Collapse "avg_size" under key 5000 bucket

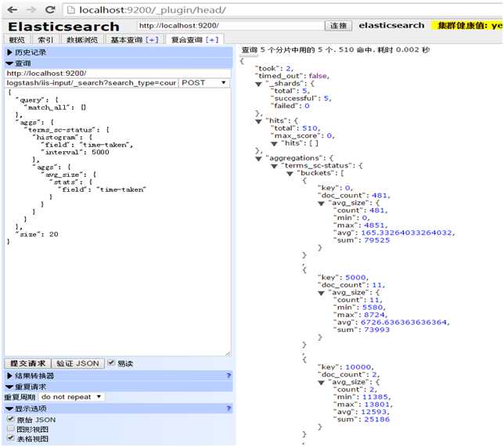point(321,293)
